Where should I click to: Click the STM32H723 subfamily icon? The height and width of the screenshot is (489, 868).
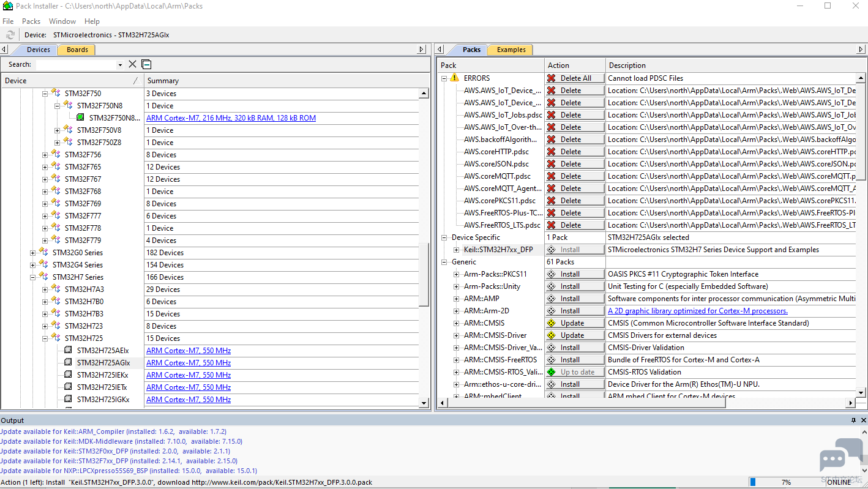(x=56, y=326)
